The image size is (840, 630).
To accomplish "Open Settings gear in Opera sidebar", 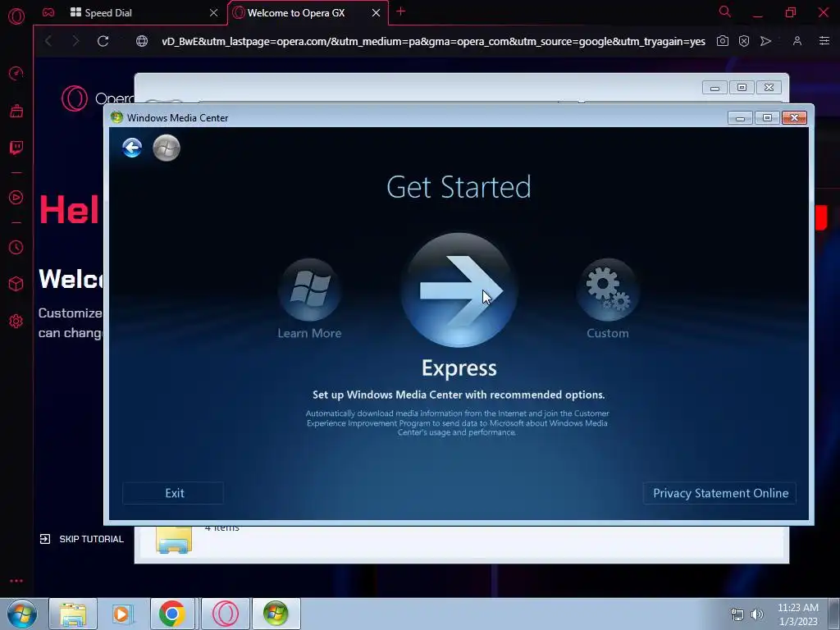I will coord(16,322).
